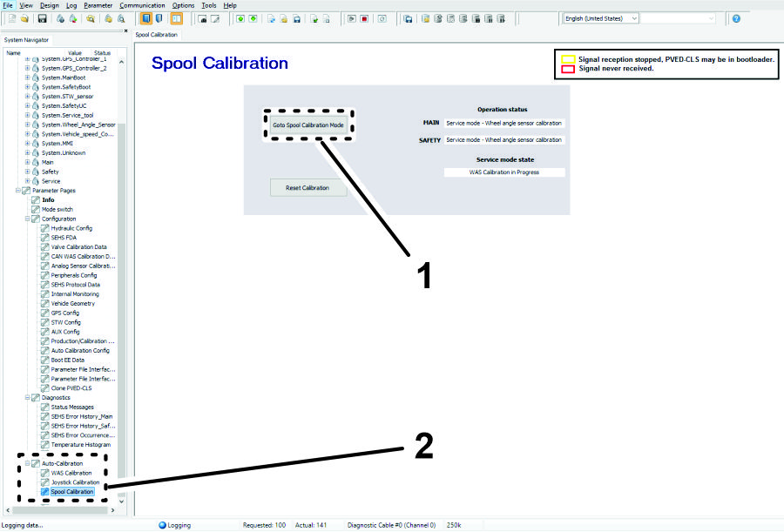Open the Communication menu
The image size is (784, 532).
pos(142,5)
